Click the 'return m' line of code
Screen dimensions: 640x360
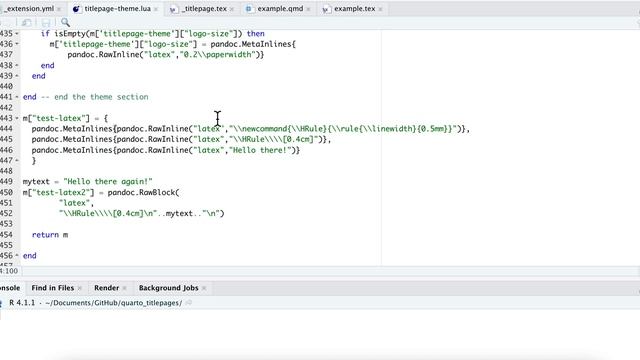(x=50, y=235)
